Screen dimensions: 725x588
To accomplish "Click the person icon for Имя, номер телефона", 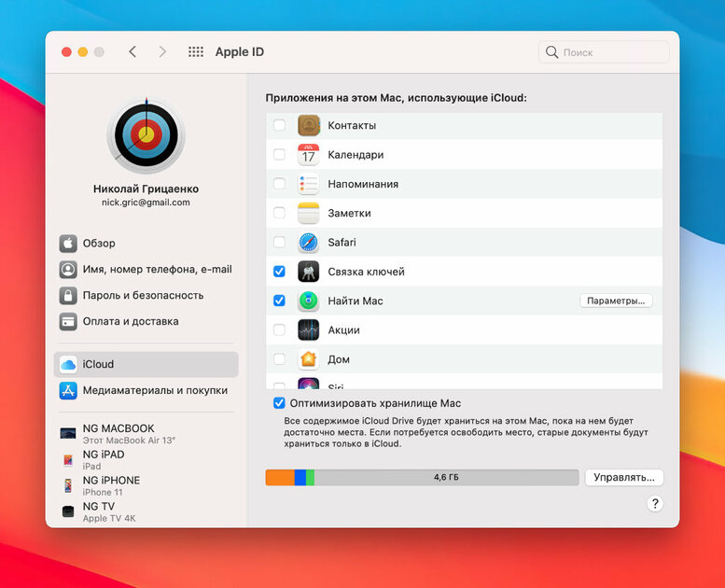I will coord(68,269).
